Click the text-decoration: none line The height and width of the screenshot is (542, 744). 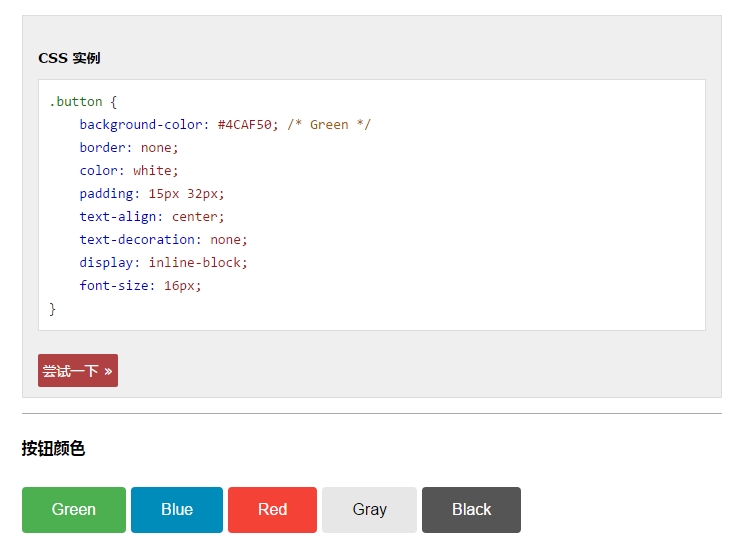(163, 240)
